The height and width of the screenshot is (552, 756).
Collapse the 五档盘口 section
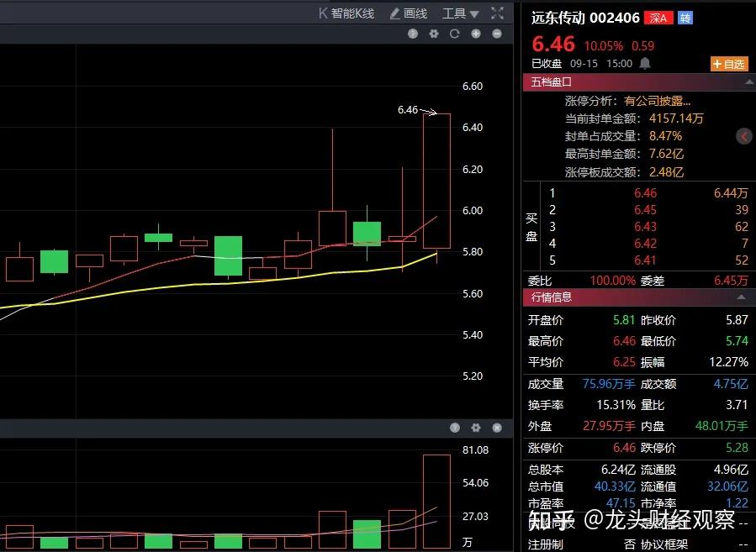(748, 81)
